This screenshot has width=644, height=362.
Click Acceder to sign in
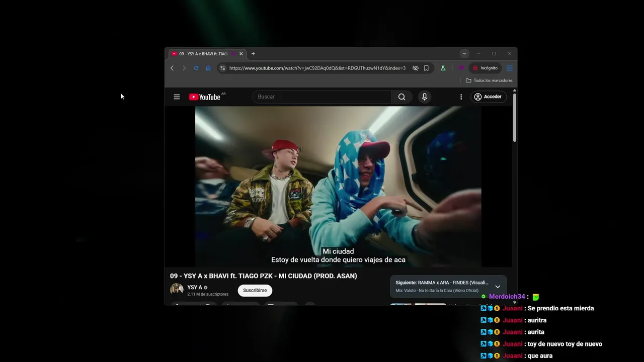click(x=488, y=97)
